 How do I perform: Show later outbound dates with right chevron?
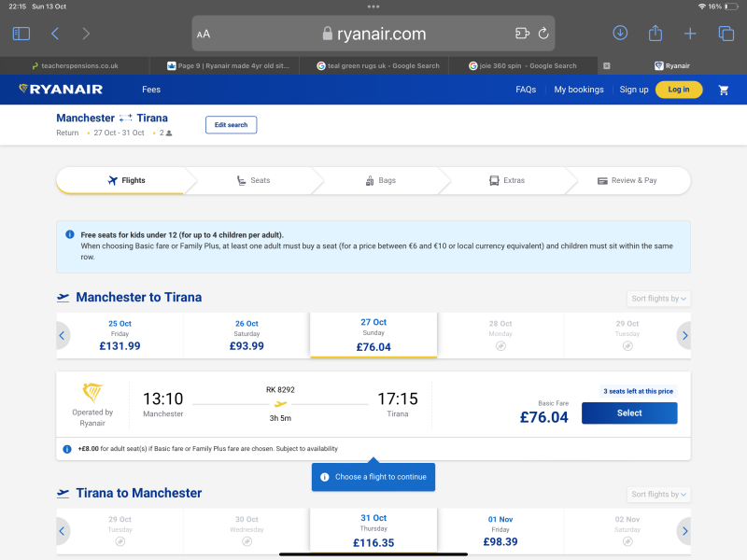[684, 335]
